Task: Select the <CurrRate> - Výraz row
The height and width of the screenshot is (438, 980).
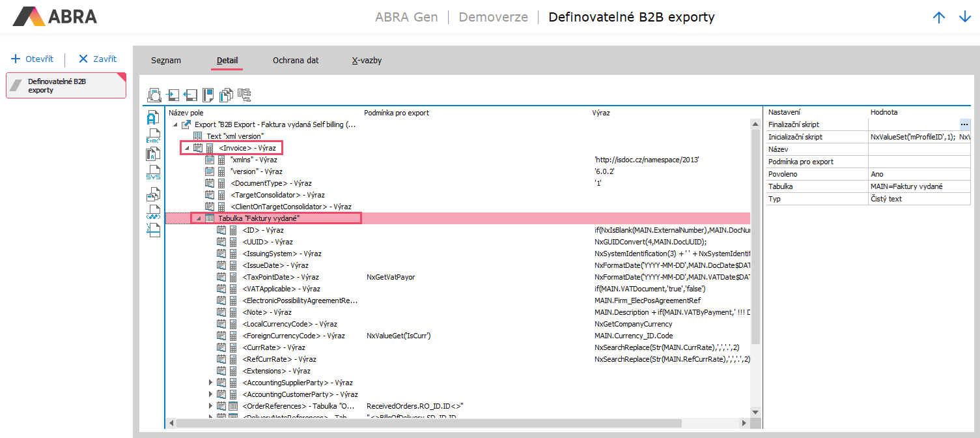Action: (458, 347)
